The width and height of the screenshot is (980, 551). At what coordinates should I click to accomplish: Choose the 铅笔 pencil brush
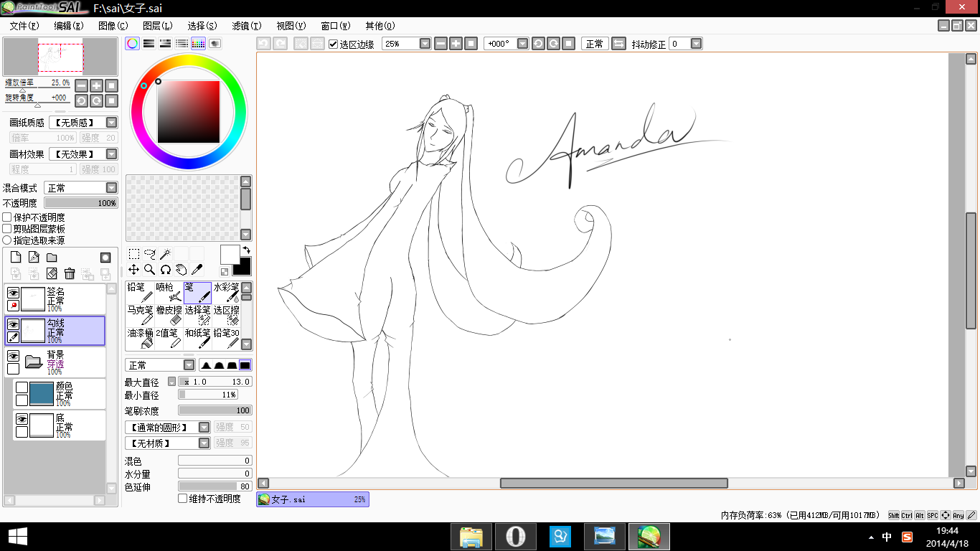[140, 291]
